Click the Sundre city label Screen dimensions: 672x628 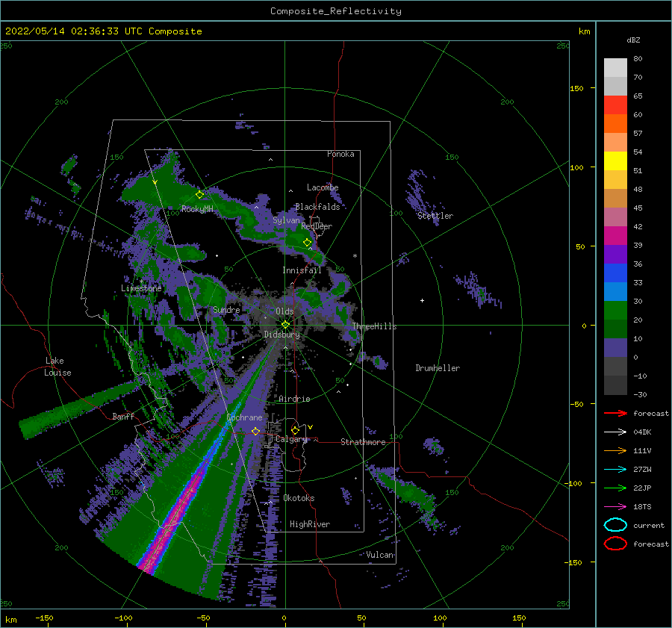(x=226, y=309)
